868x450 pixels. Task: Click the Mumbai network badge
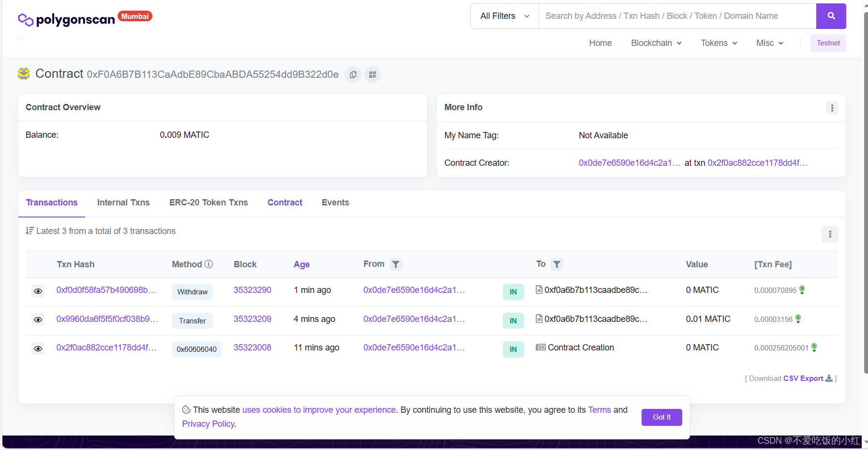click(135, 16)
